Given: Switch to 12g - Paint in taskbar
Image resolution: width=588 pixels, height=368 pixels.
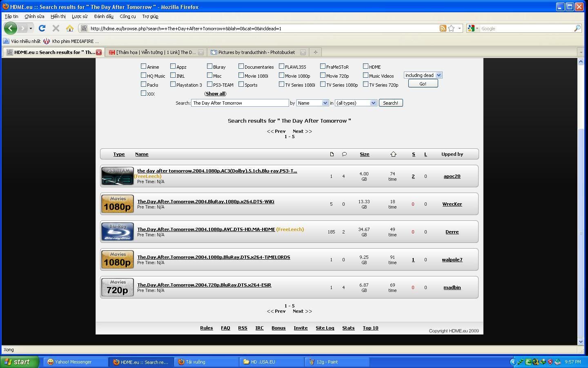Looking at the screenshot, I should pyautogui.click(x=337, y=362).
